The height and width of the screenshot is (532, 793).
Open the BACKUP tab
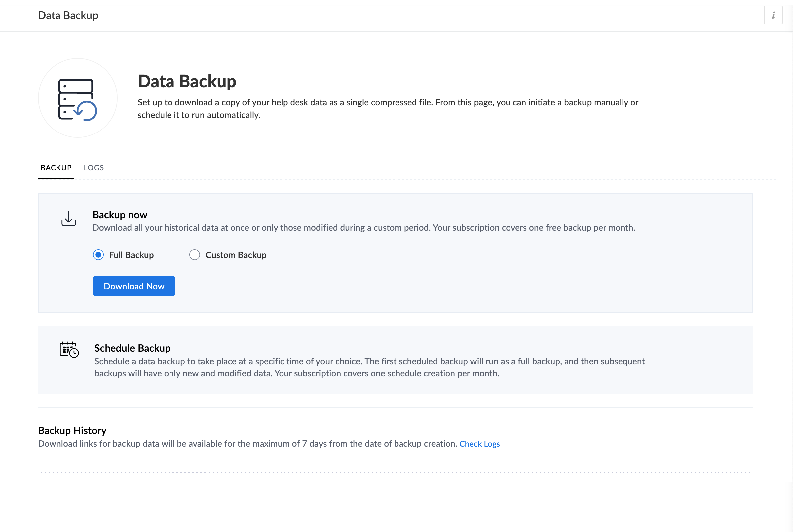tap(56, 168)
